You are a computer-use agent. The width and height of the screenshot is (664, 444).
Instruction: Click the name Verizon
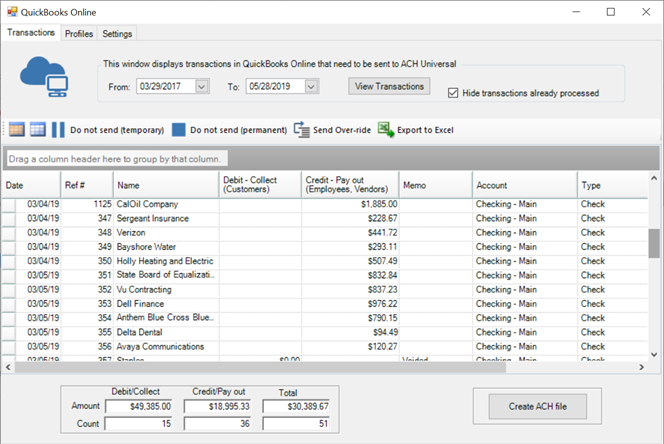pos(131,233)
